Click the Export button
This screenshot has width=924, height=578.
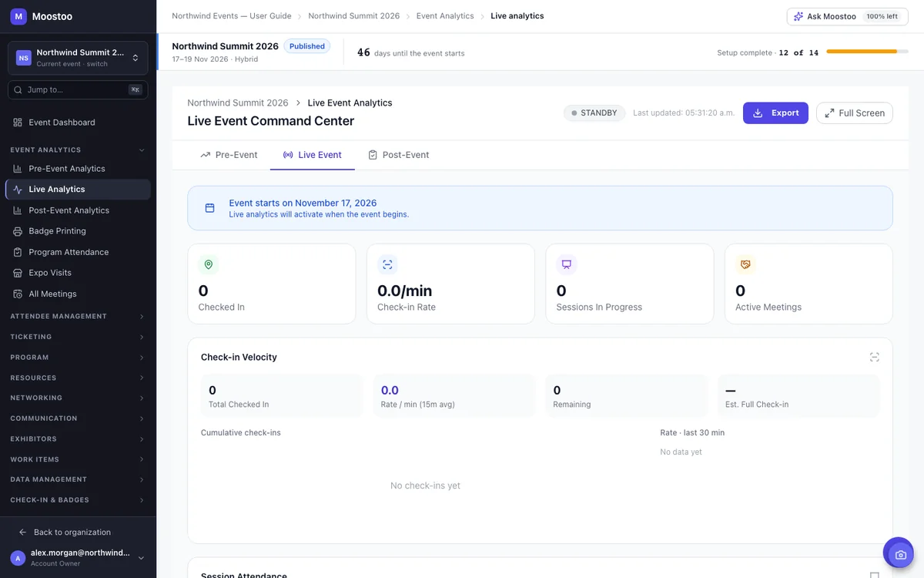pyautogui.click(x=775, y=113)
